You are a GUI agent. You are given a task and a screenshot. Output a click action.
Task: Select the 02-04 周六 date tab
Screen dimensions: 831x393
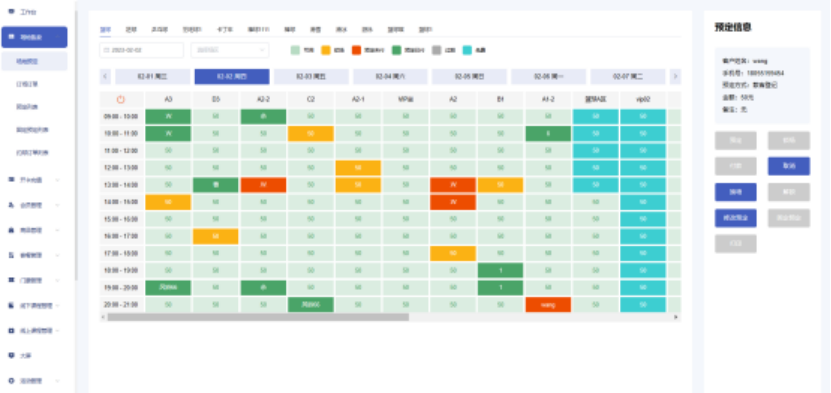pyautogui.click(x=390, y=77)
